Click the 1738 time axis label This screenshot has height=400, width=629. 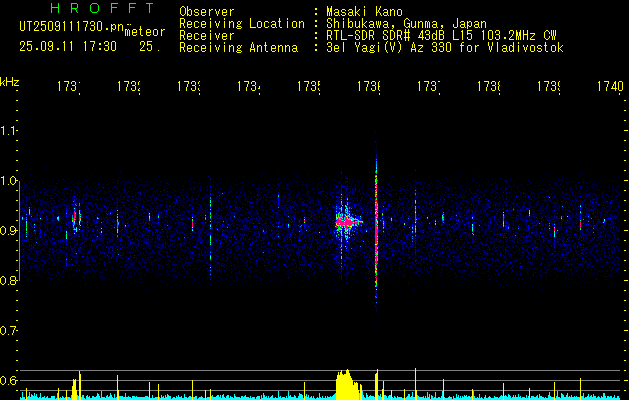[x=489, y=86]
